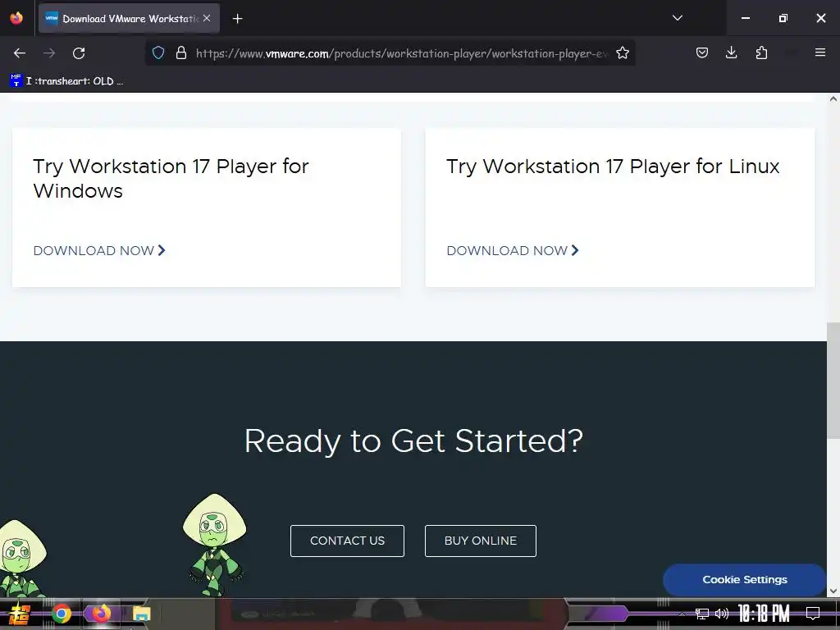Download Workstation 17 Player for Windows

coord(99,250)
